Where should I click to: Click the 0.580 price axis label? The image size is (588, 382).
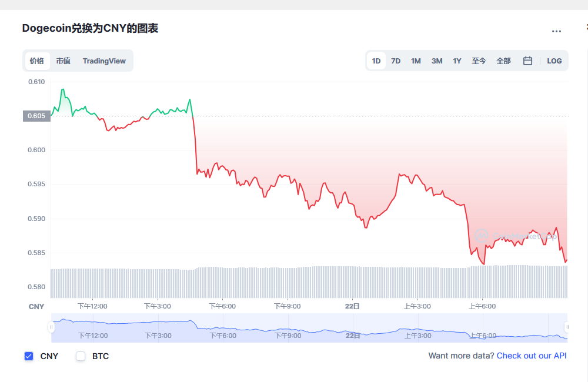click(36, 287)
